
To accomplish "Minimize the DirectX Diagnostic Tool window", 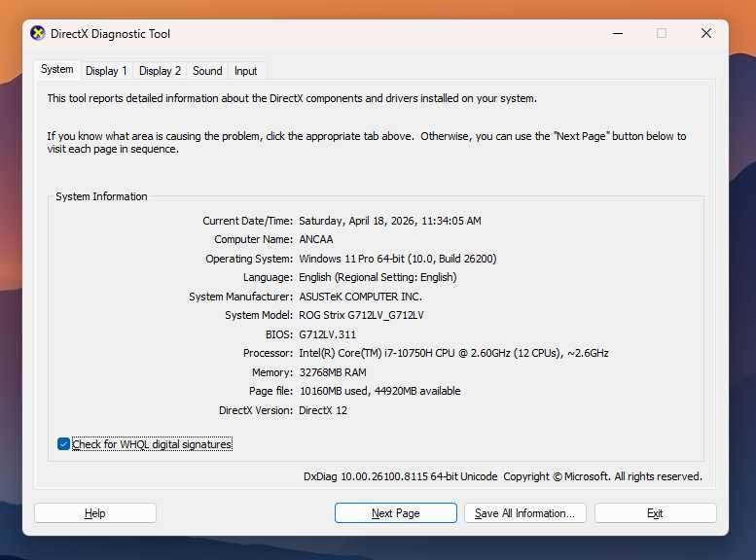I will point(618,33).
